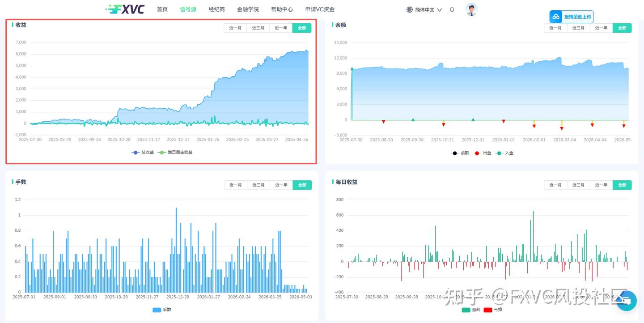Image resolution: width=644 pixels, height=323 pixels.
Task: Click the 15,000 axis label in 余额 chart
Action: 341,42
